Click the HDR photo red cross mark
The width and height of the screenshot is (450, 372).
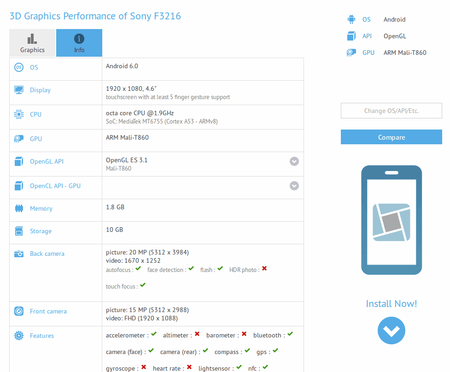click(264, 268)
